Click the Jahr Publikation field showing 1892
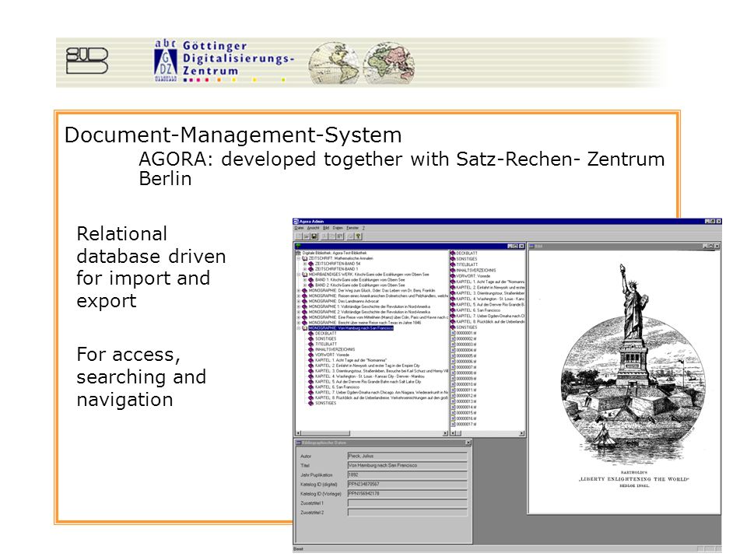The height and width of the screenshot is (560, 747). (x=407, y=474)
